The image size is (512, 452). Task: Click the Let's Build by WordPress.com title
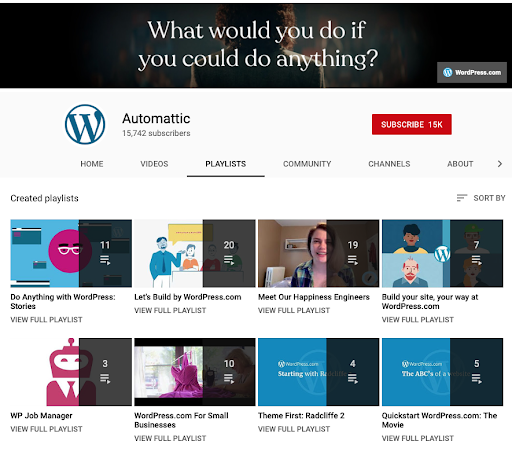tap(188, 297)
